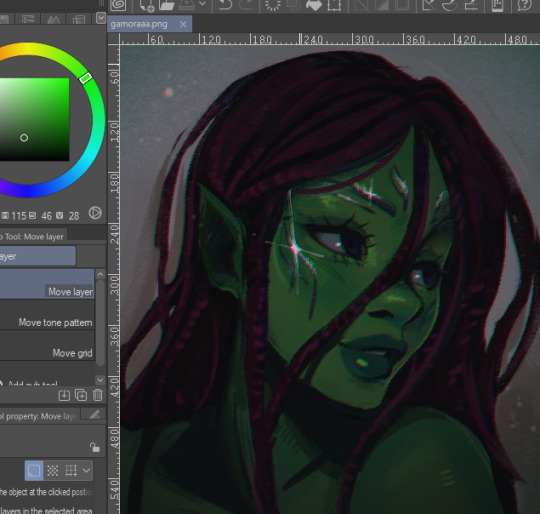Create a new canvas with New icon
Viewport: 540px width, 514px height.
click(147, 5)
